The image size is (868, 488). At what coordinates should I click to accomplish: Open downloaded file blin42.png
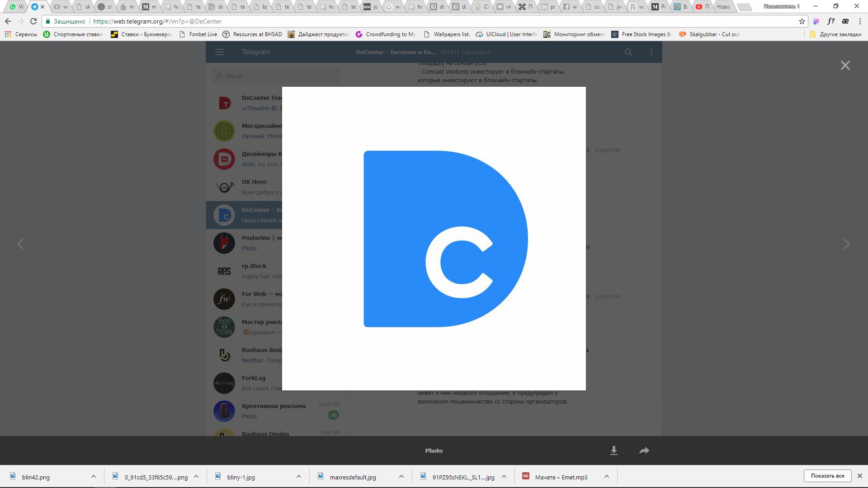[36, 477]
